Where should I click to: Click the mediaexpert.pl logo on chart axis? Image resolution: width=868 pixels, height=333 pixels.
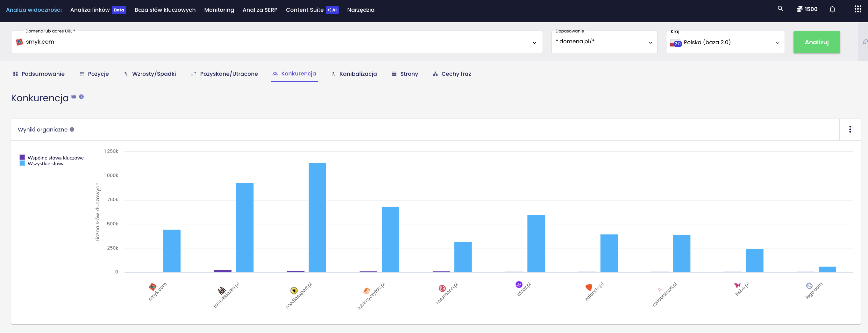coord(294,290)
